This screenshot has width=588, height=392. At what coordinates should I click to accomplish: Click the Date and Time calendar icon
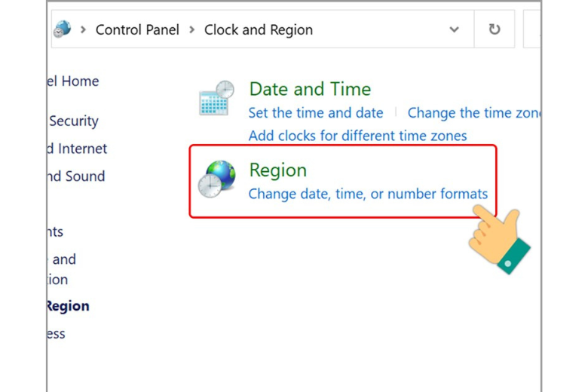pos(216,98)
